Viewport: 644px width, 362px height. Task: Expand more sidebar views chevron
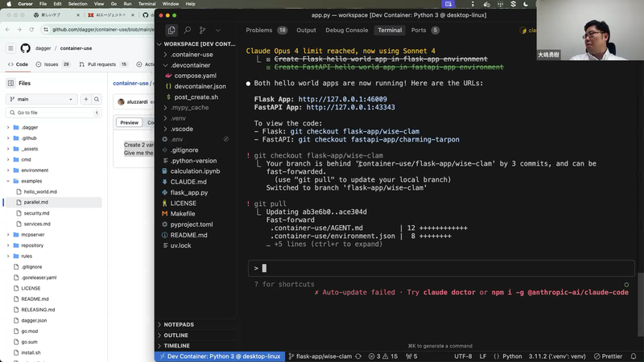[218, 30]
